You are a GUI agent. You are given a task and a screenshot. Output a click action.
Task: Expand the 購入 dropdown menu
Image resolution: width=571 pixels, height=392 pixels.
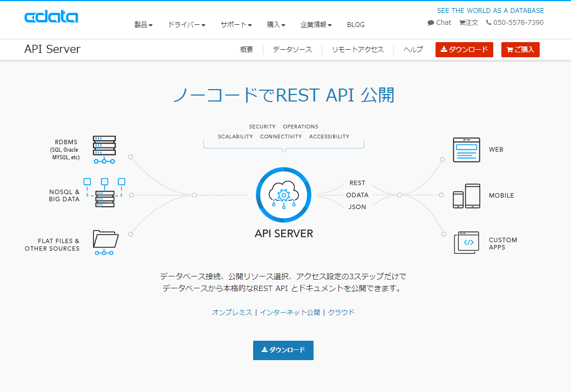pyautogui.click(x=276, y=24)
